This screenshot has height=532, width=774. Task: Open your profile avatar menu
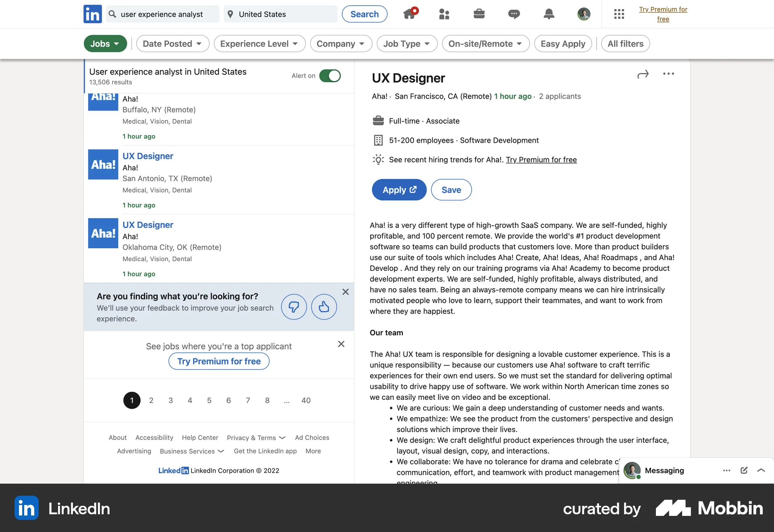[x=583, y=14]
